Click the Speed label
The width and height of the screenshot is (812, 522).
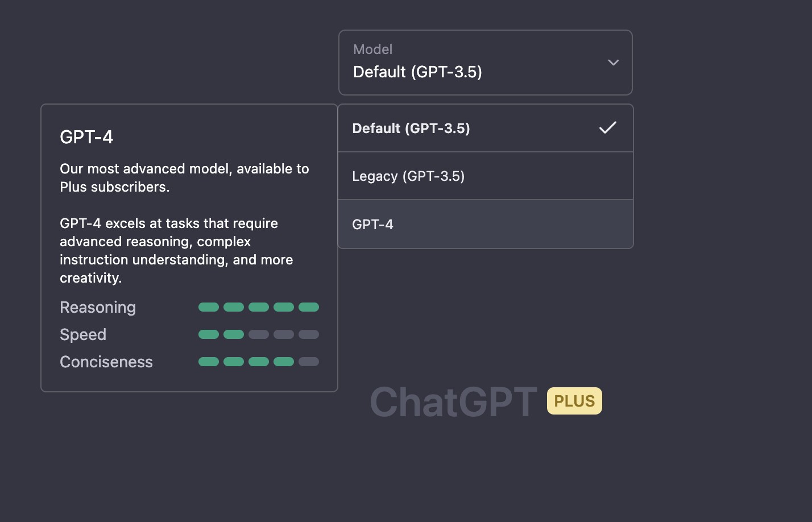(83, 334)
